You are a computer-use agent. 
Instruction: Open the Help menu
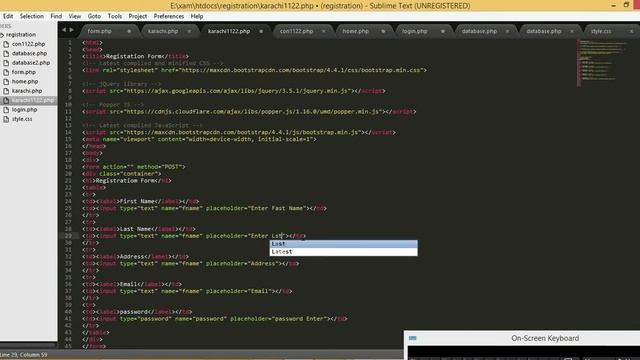click(197, 16)
